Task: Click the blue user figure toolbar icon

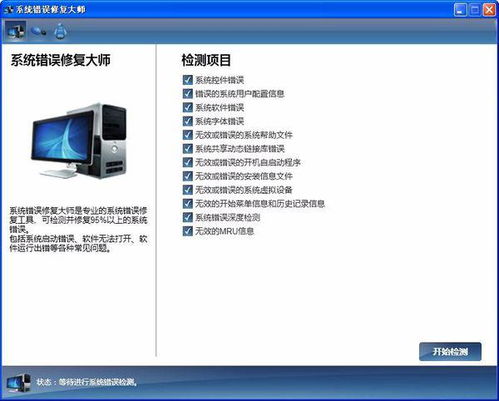Action: (60, 32)
